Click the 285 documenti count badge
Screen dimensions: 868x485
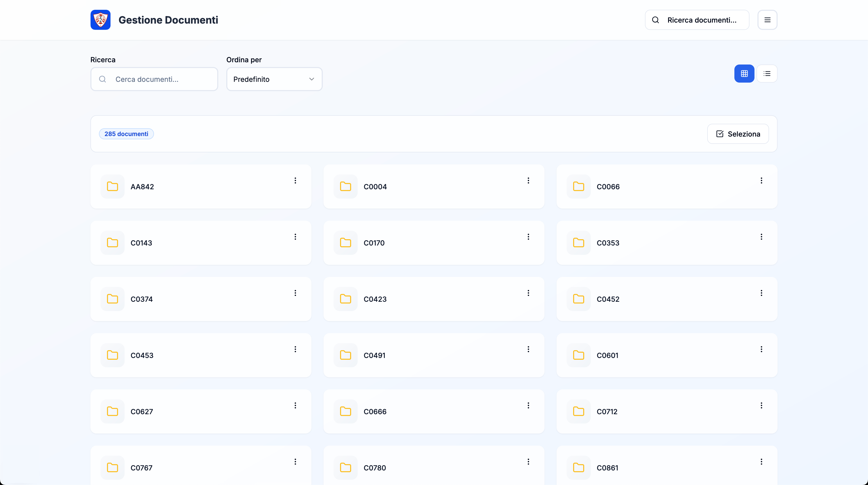click(x=126, y=134)
